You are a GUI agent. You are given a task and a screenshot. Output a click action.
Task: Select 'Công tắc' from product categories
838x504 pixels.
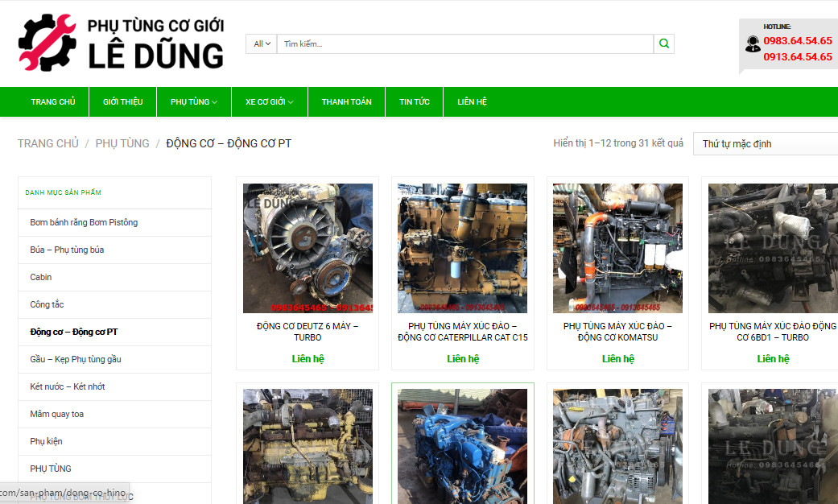[43, 304]
